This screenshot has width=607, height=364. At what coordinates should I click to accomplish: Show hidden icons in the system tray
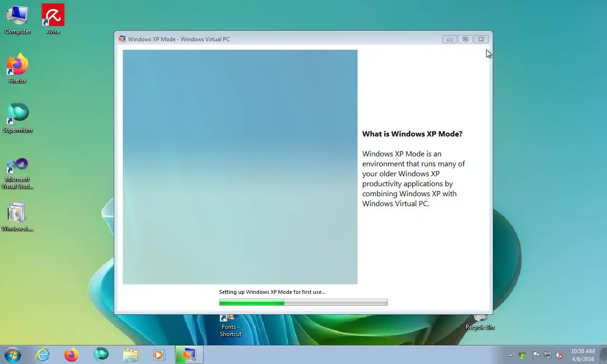(510, 355)
